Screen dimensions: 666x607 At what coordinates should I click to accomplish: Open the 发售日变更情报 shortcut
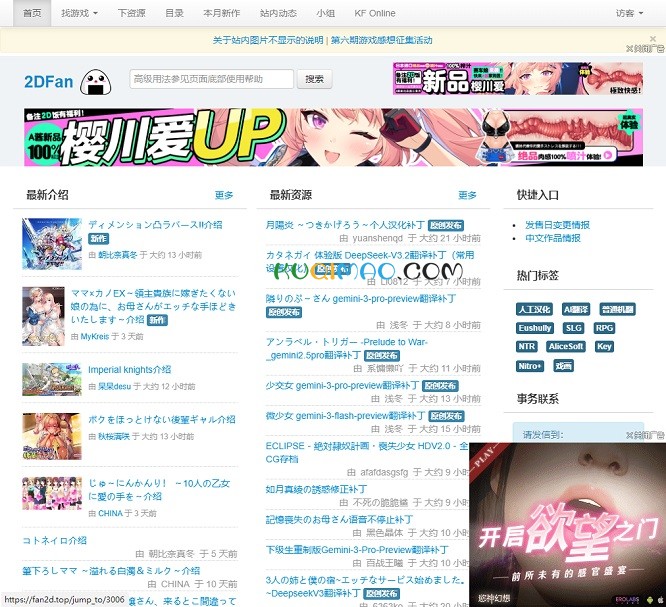click(x=557, y=225)
